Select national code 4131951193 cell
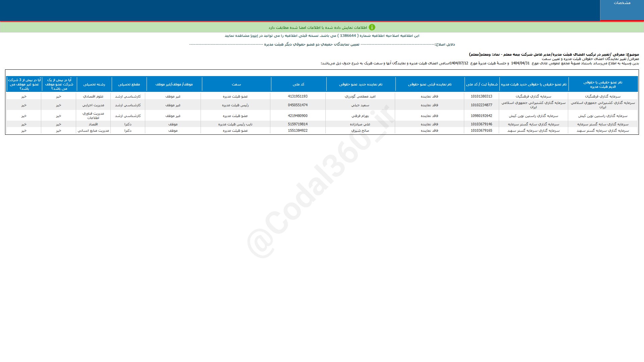 (x=298, y=96)
